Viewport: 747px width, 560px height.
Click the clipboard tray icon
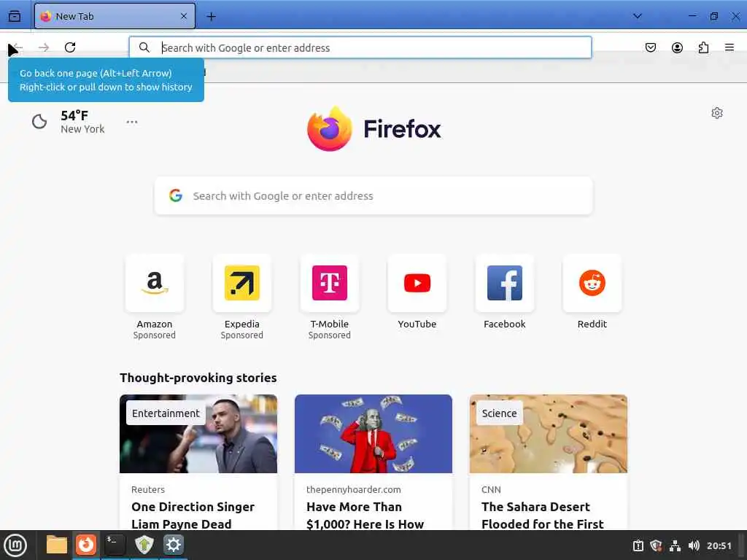(638, 545)
